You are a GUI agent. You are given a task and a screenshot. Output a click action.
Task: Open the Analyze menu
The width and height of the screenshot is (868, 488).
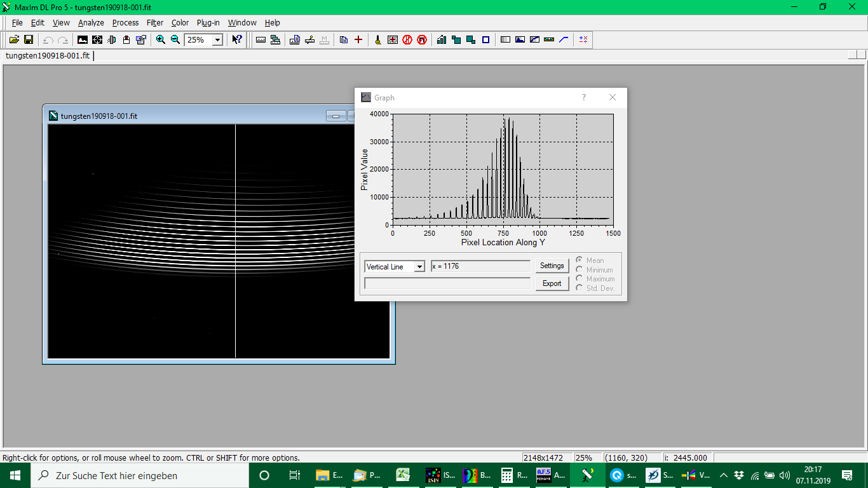tap(91, 23)
